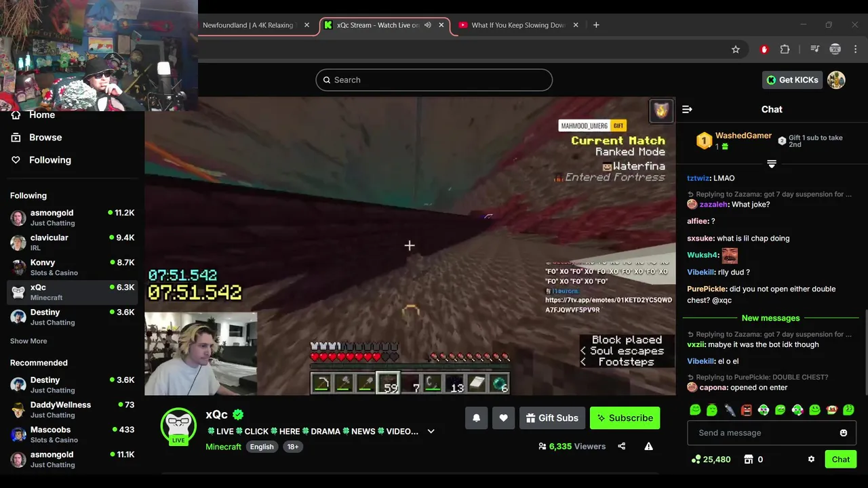The image size is (868, 488).
Task: Bookmark page with star icon
Action: click(736, 49)
